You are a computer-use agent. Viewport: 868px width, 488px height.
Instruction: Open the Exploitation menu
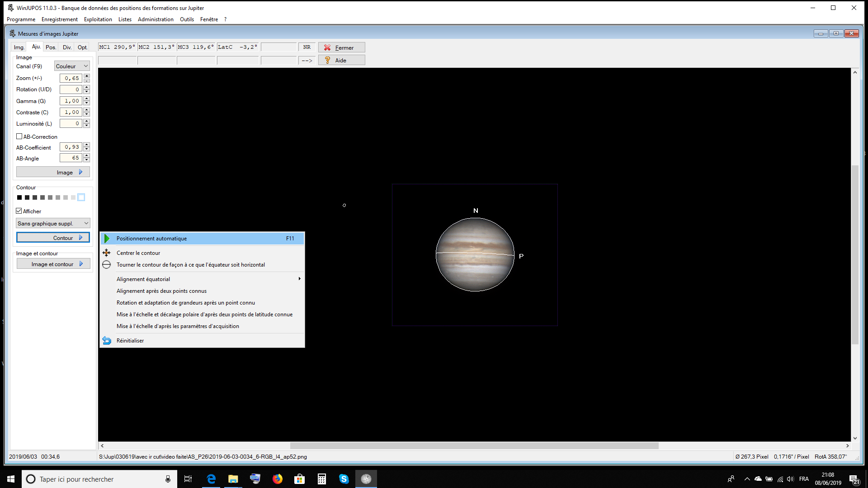coord(98,19)
